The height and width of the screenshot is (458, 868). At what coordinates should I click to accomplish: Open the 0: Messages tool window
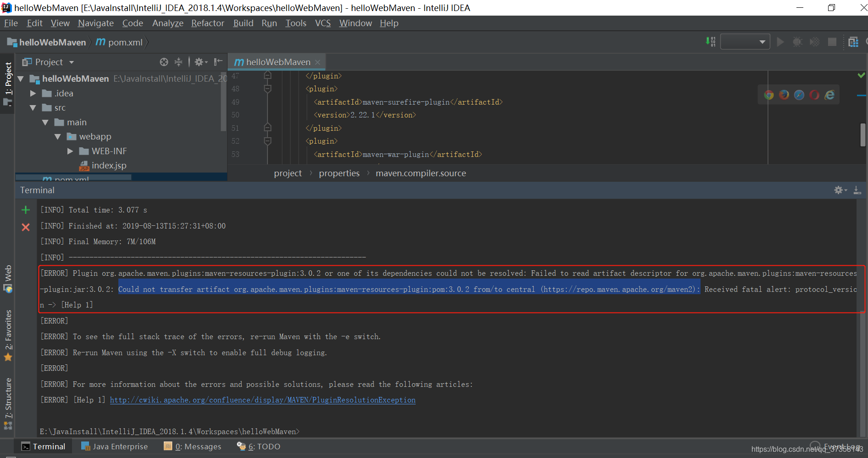coord(193,447)
